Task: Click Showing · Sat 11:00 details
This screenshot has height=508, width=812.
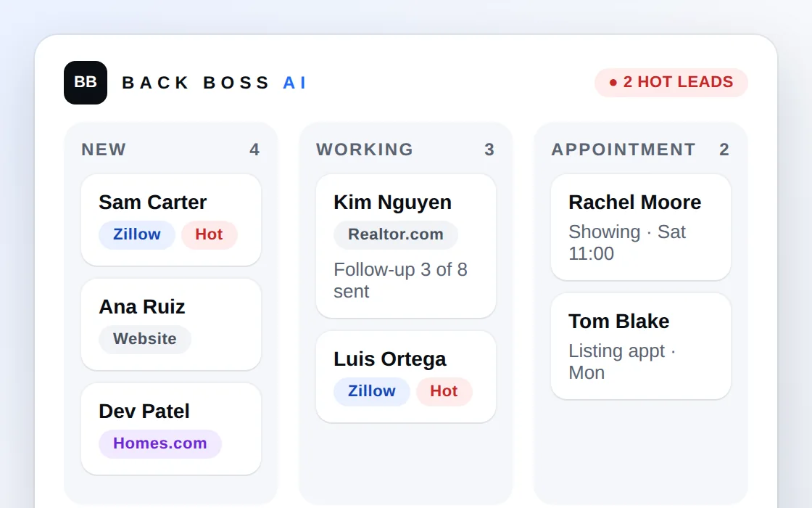Action: [627, 242]
